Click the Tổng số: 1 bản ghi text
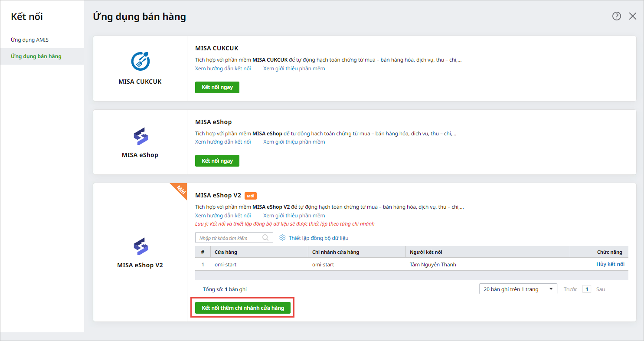This screenshot has height=341, width=644. [225, 289]
